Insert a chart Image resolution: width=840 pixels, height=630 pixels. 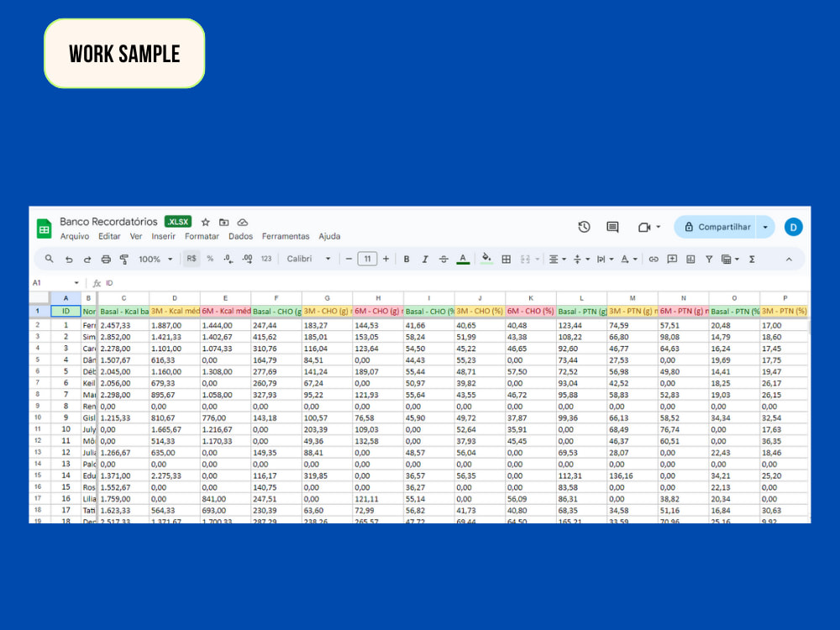click(690, 260)
